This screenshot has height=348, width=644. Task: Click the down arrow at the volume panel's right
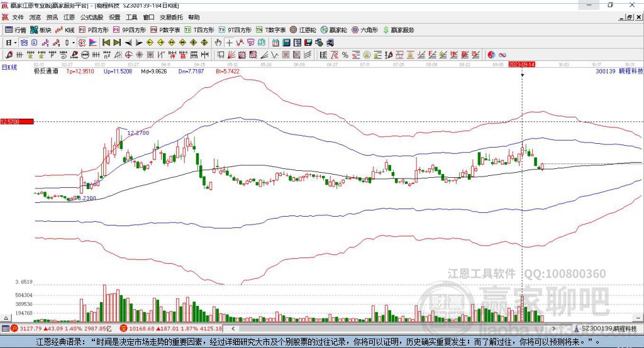click(x=638, y=318)
